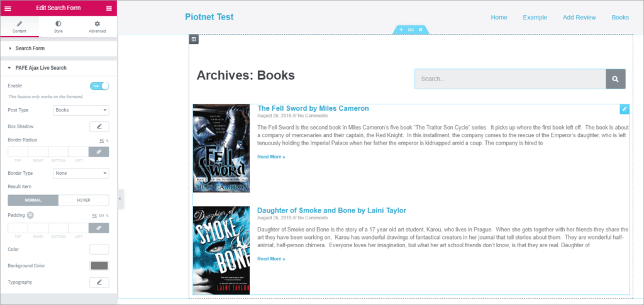Open the Border Type dropdown
The height and width of the screenshot is (305, 644).
tap(81, 173)
